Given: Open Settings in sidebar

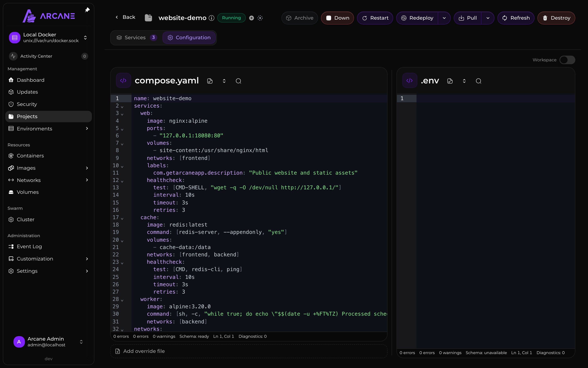Looking at the screenshot, I should click(49, 271).
